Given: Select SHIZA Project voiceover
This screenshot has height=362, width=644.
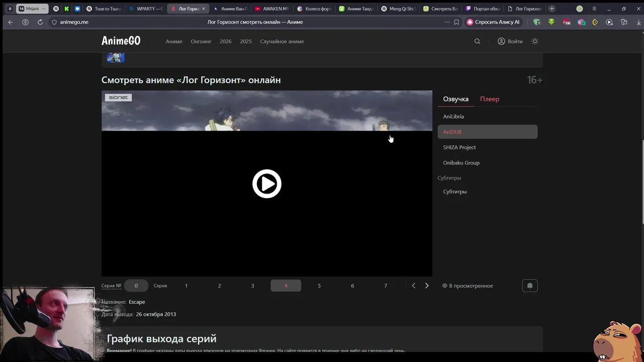Looking at the screenshot, I should 488,147.
